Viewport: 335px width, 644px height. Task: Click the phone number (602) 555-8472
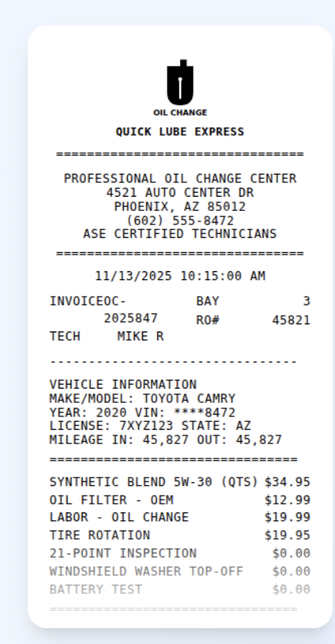pos(180,220)
